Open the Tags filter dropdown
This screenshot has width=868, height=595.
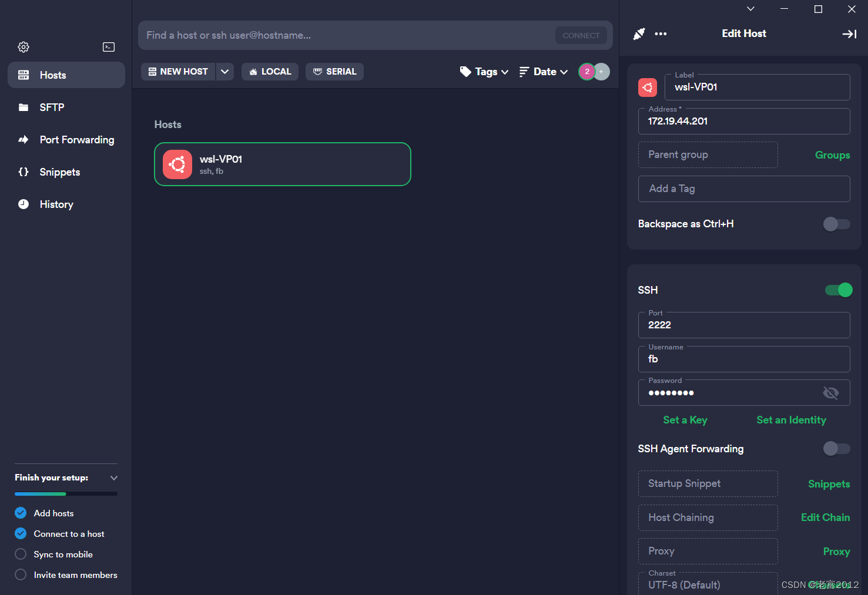(x=484, y=72)
